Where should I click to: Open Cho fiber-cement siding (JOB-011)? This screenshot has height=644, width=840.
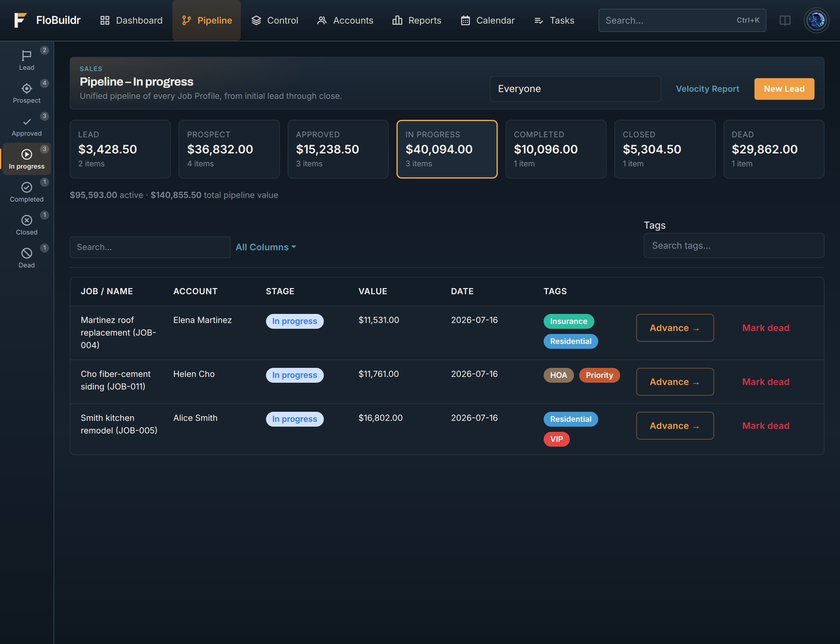click(115, 380)
